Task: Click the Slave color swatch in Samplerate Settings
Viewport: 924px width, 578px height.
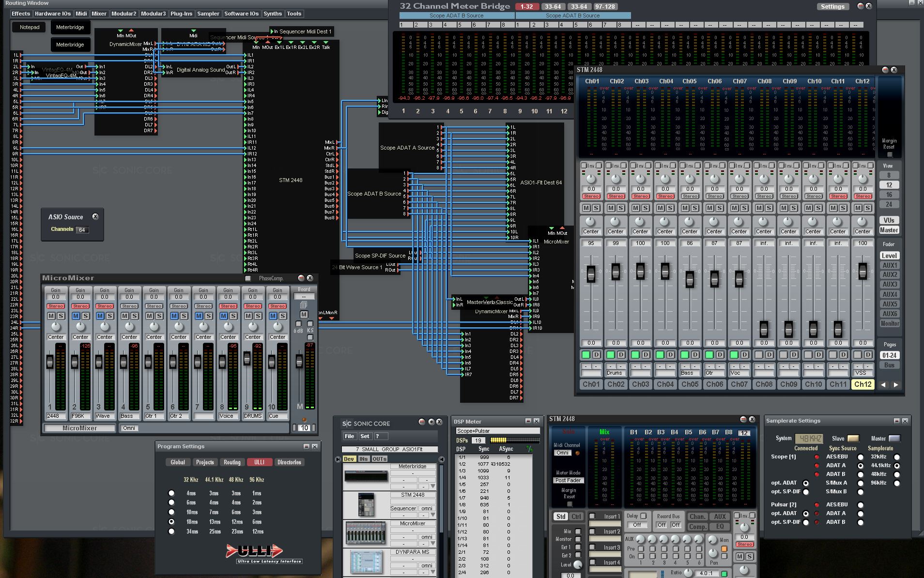Action: [x=853, y=439]
